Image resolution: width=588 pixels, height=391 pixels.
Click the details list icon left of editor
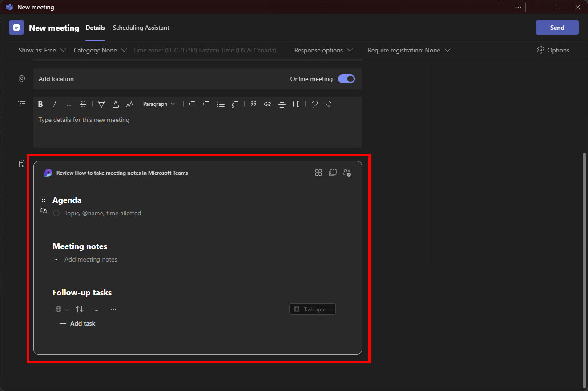coord(22,103)
